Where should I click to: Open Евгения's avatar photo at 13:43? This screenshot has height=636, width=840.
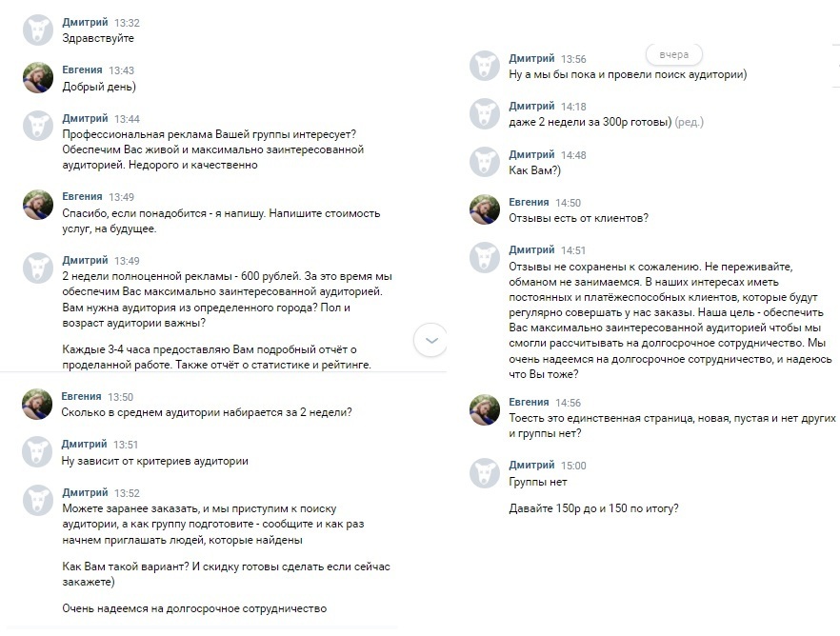tap(38, 78)
